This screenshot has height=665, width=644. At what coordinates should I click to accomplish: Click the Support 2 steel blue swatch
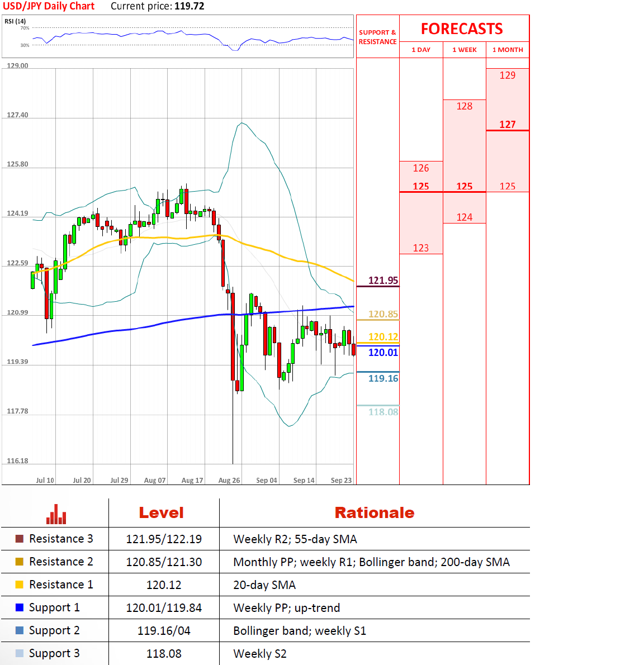pos(19,630)
